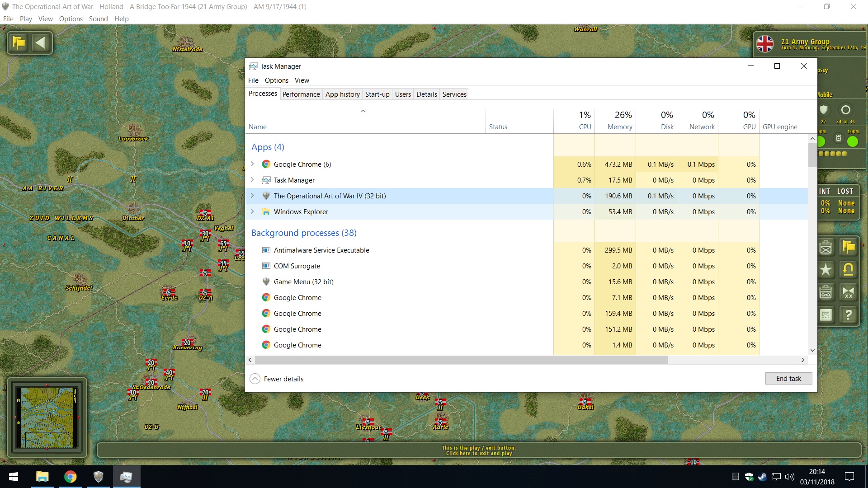Screen dimensions: 868x488
Task: Click the crossed-box unit report icon
Action: [826, 247]
